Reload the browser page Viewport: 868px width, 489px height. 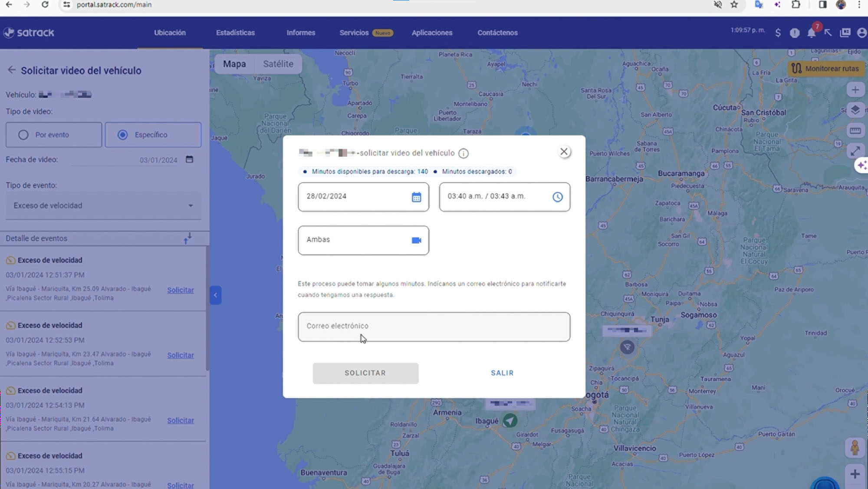click(45, 5)
